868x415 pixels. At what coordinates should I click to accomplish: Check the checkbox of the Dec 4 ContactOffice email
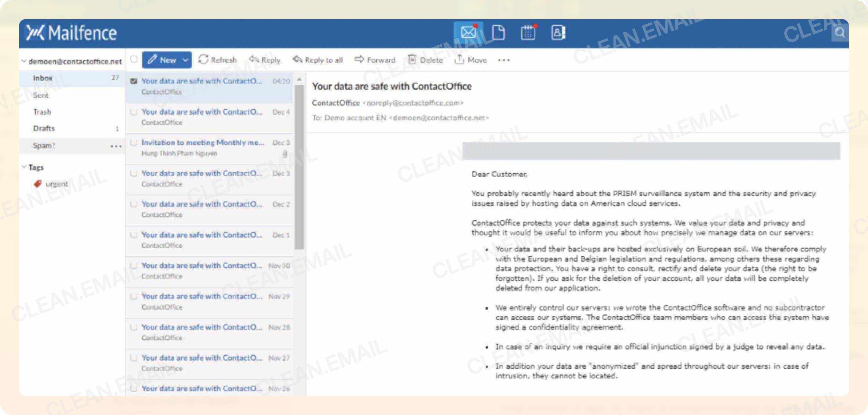(x=134, y=112)
